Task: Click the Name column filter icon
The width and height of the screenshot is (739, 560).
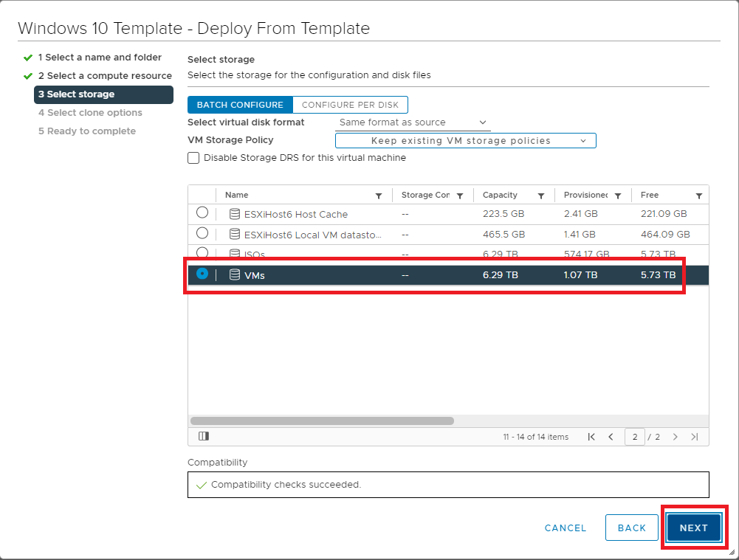Action: 379,196
